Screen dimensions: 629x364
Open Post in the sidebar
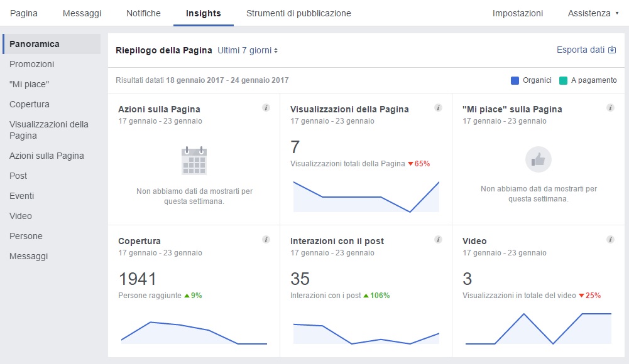click(18, 176)
